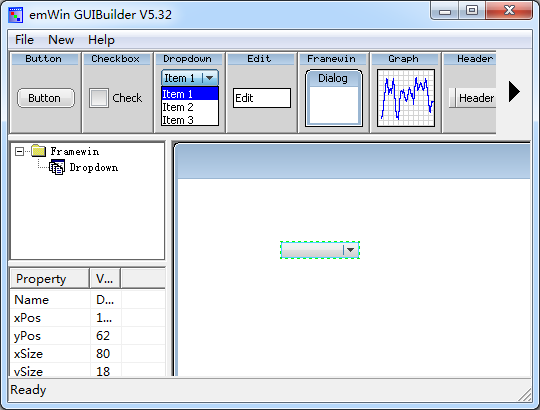Click the dropdown arrow on canvas widget
The width and height of the screenshot is (540, 410).
tap(351, 250)
